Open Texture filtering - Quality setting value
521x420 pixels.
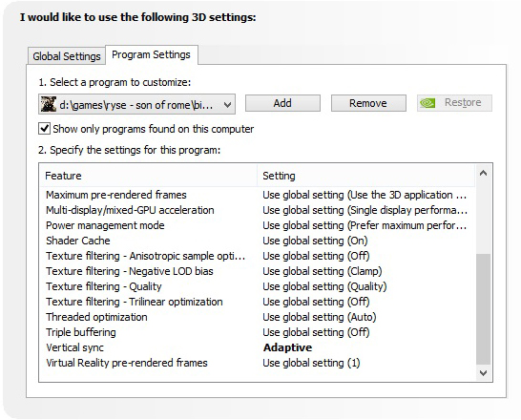324,286
